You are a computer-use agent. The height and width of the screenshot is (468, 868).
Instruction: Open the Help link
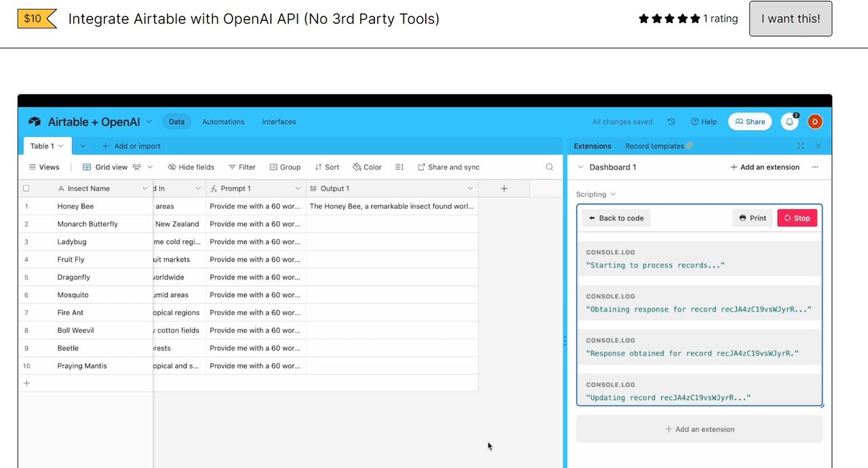704,122
